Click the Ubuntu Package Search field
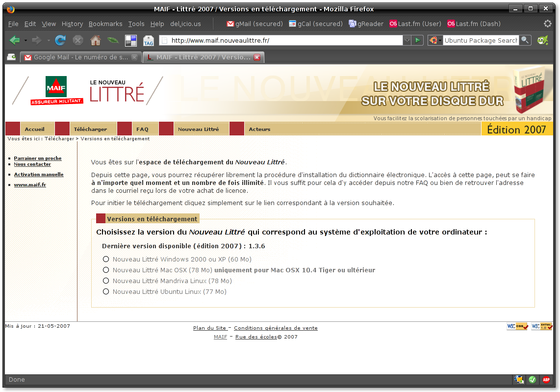560x392 pixels. (x=481, y=40)
